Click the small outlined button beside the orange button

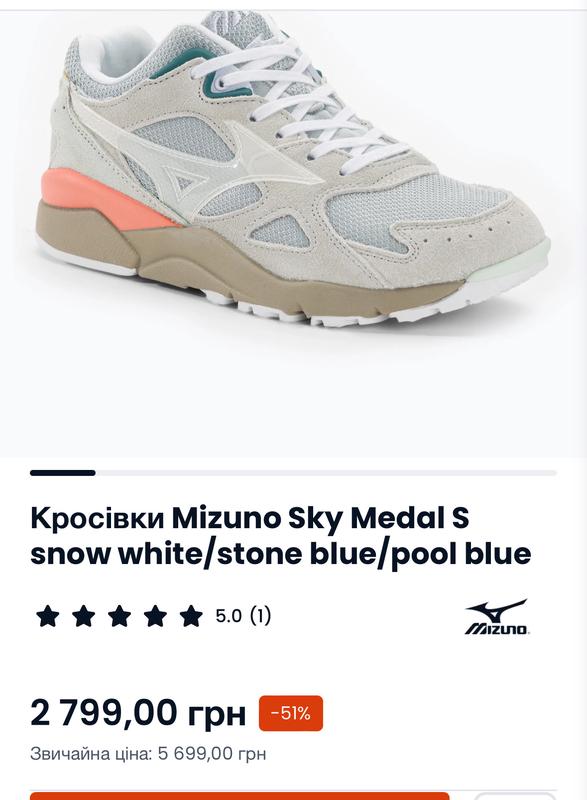coord(515,796)
